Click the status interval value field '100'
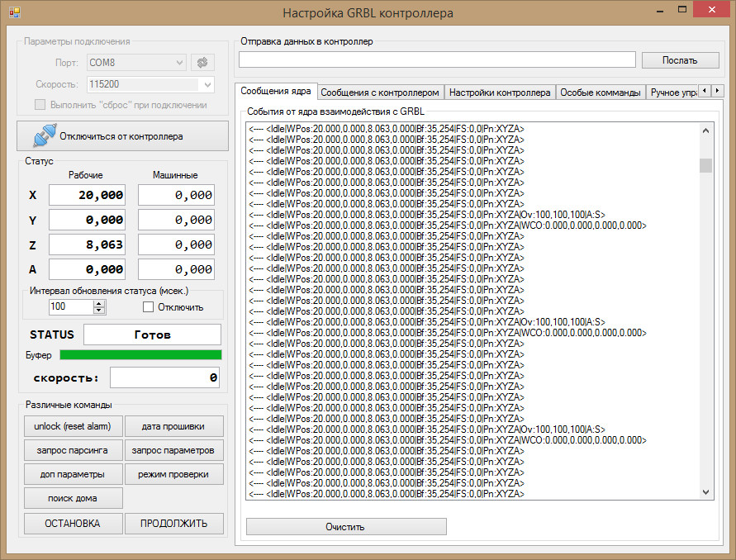 (71, 307)
